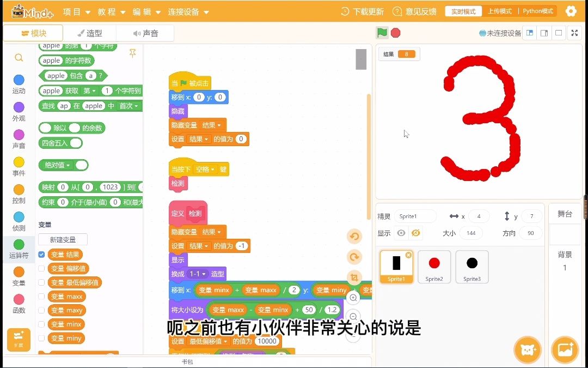Enable the 变量 maxx stage display checkbox

pos(42,296)
